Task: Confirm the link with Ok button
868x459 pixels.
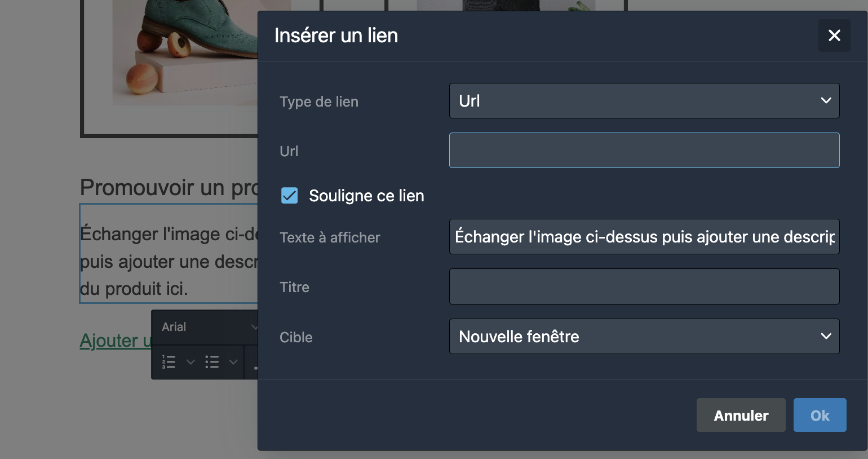Action: tap(820, 416)
